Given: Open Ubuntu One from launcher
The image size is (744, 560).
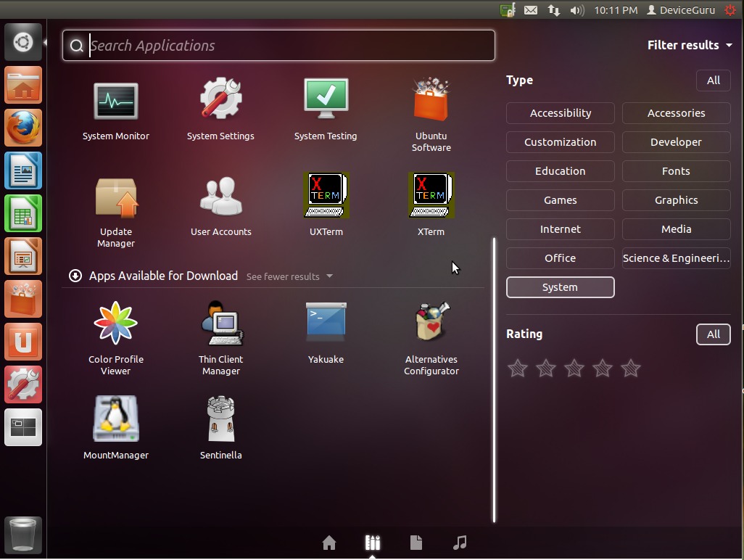Looking at the screenshot, I should pyautogui.click(x=23, y=342).
